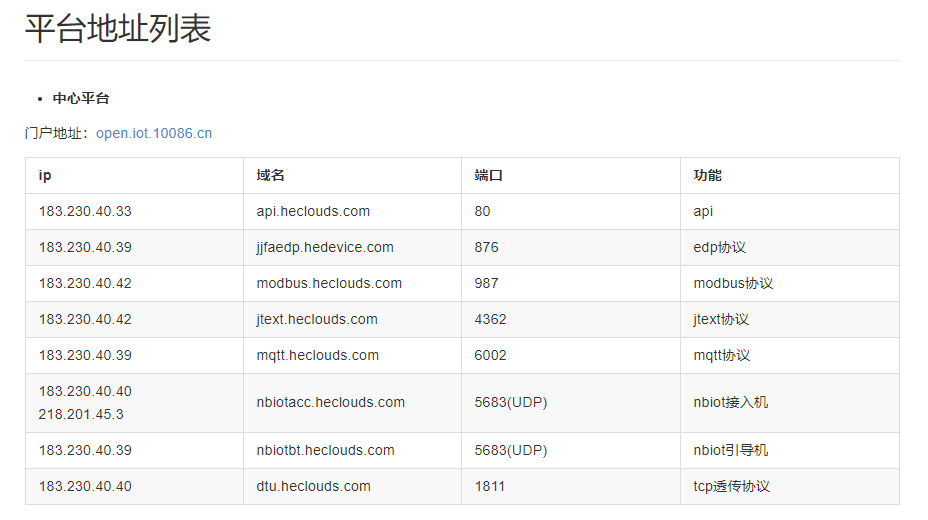Select the port 6002 cell
The height and width of the screenshot is (520, 928).
tap(490, 355)
